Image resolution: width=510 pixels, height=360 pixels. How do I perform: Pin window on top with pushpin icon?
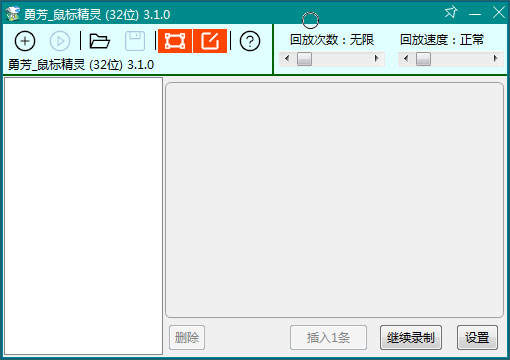click(451, 13)
